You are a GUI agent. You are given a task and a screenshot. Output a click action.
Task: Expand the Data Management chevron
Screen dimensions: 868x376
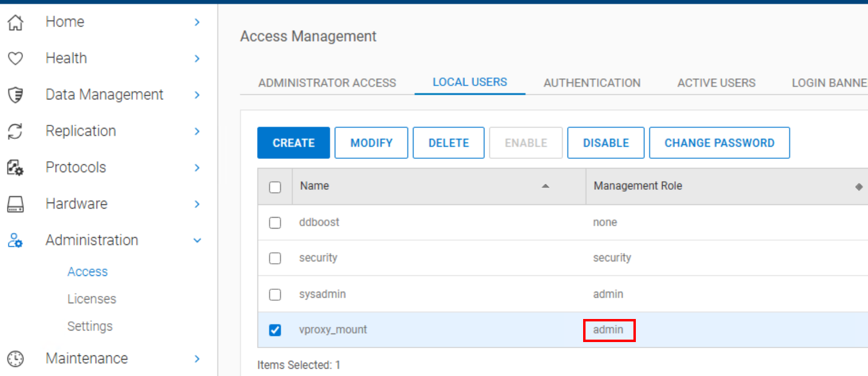coord(197,95)
